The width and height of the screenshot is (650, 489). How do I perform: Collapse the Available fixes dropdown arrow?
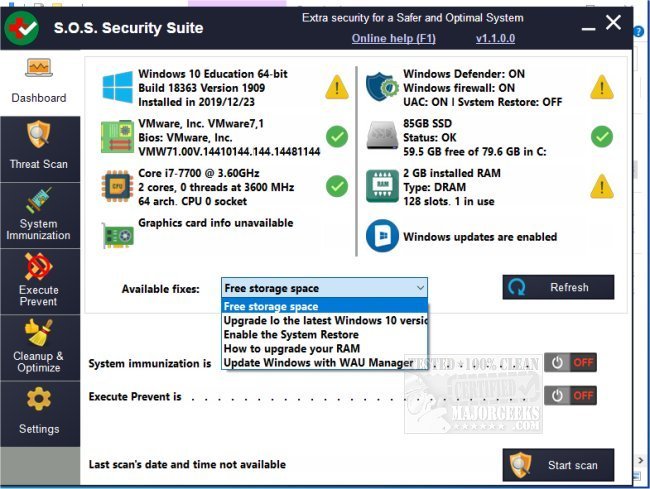pos(417,288)
